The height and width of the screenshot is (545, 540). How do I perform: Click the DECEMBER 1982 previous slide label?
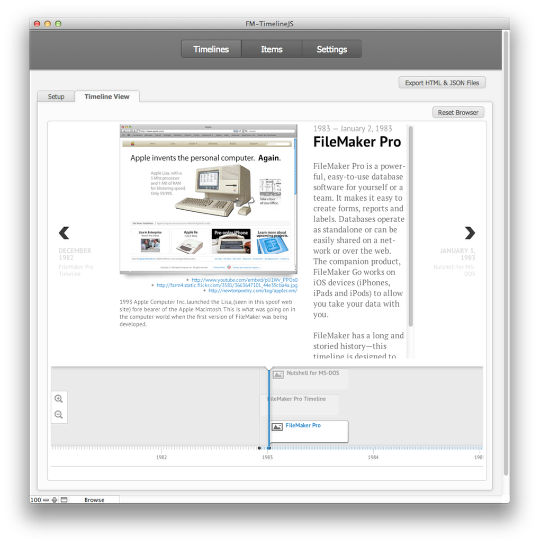click(75, 254)
